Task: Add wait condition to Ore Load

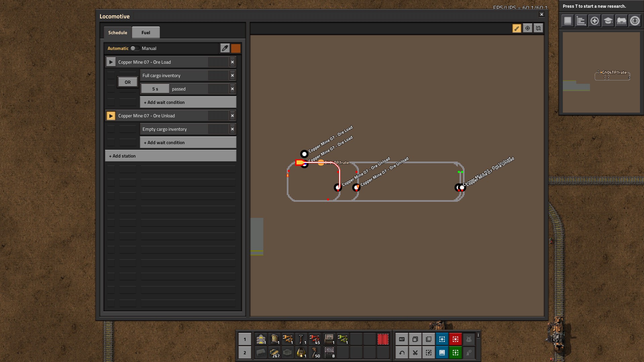Action: click(x=188, y=102)
